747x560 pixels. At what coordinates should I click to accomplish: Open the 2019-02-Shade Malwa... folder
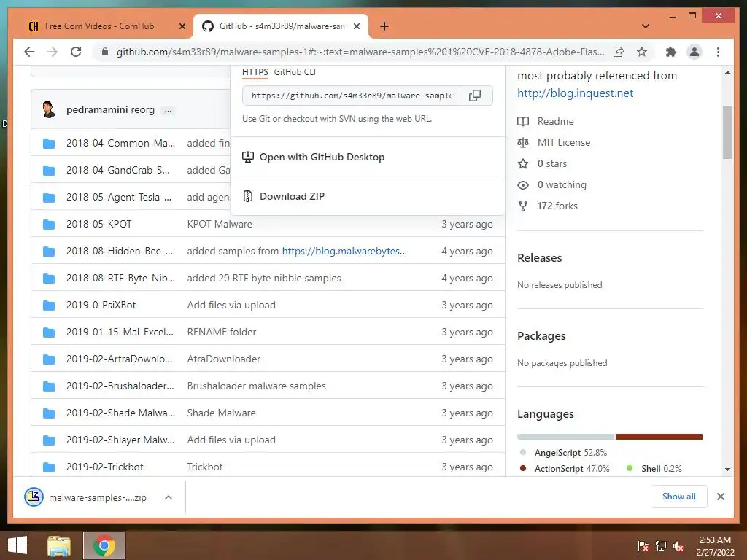pyautogui.click(x=121, y=413)
